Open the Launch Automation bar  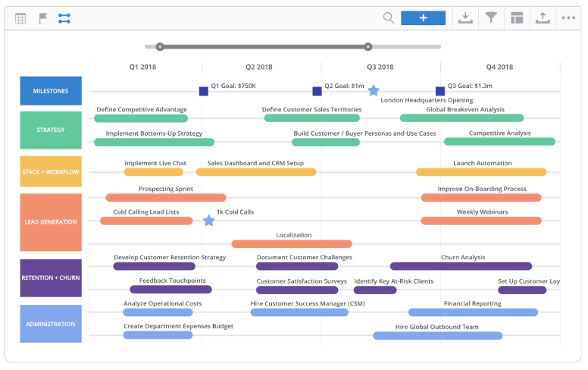481,172
